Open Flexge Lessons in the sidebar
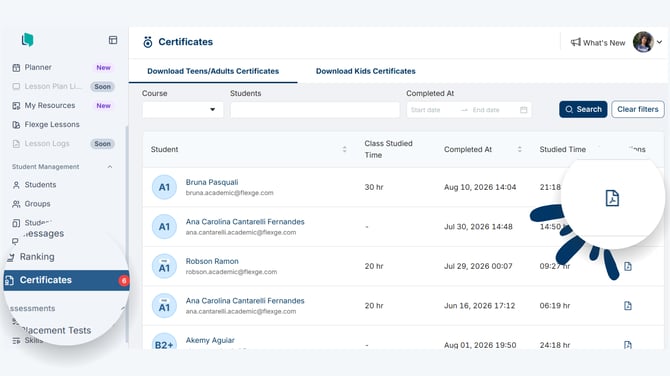 [52, 124]
